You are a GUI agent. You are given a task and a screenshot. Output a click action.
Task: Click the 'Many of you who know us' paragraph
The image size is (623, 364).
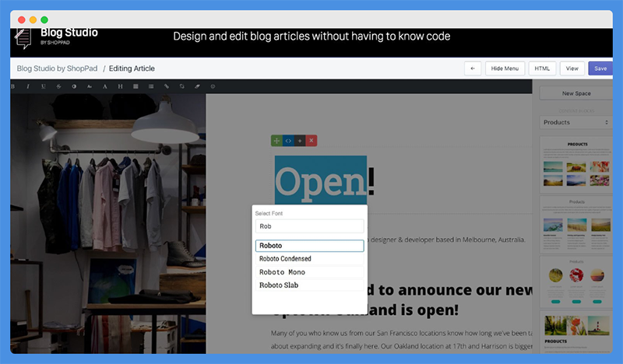tap(401, 339)
